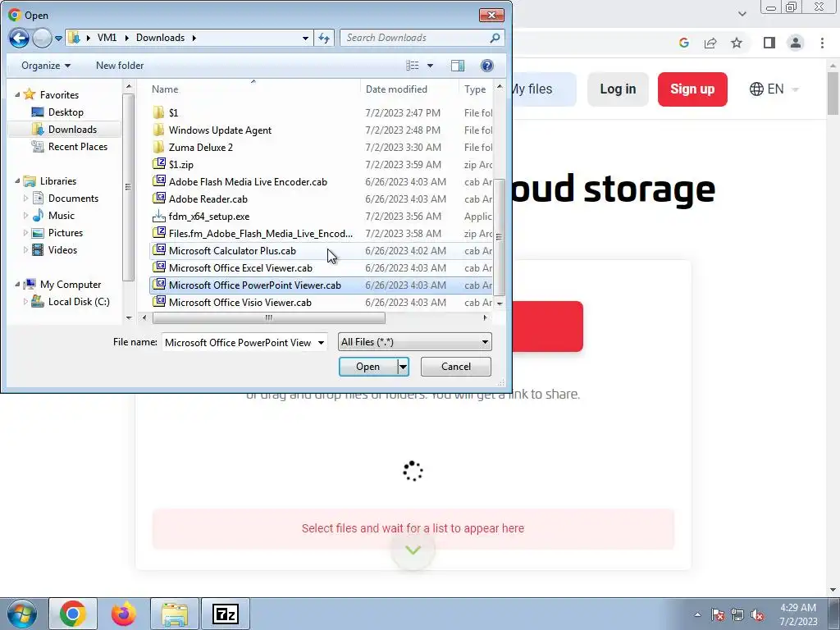Click the change view icon
Image resolution: width=840 pixels, height=630 pixels.
pos(413,66)
